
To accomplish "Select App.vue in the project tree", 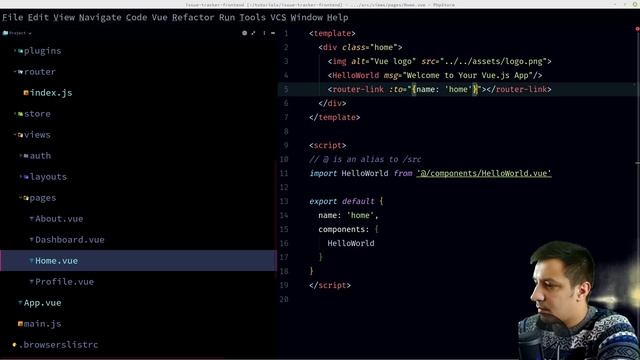I will pyautogui.click(x=42, y=303).
